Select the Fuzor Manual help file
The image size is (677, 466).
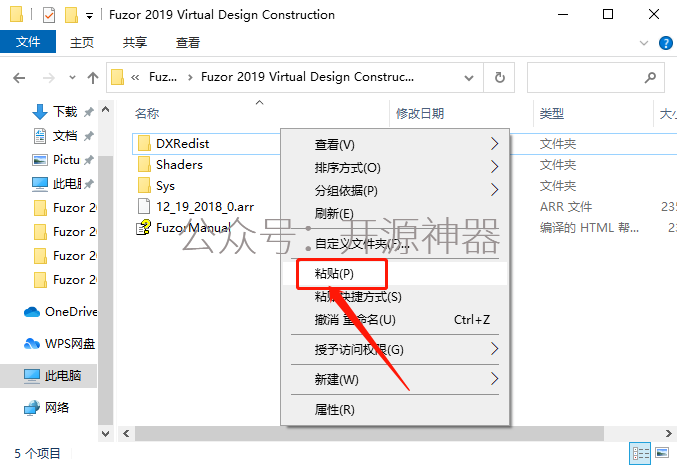[x=192, y=228]
